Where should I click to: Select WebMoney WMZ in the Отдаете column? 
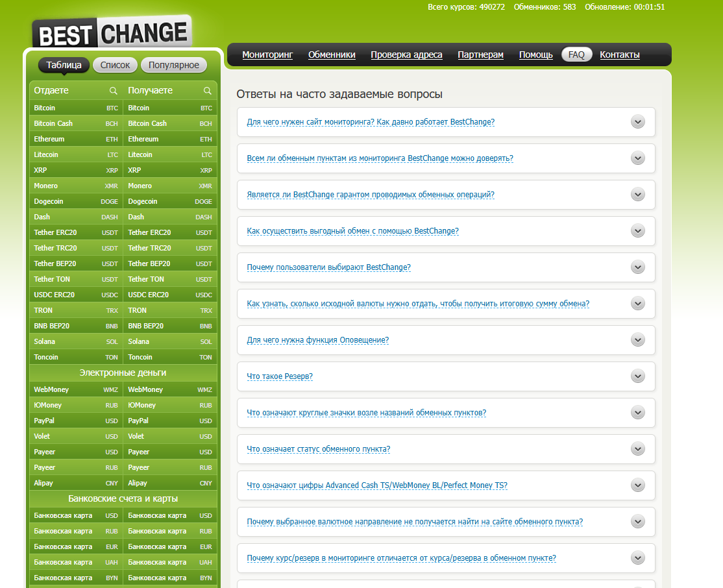pyautogui.click(x=76, y=389)
